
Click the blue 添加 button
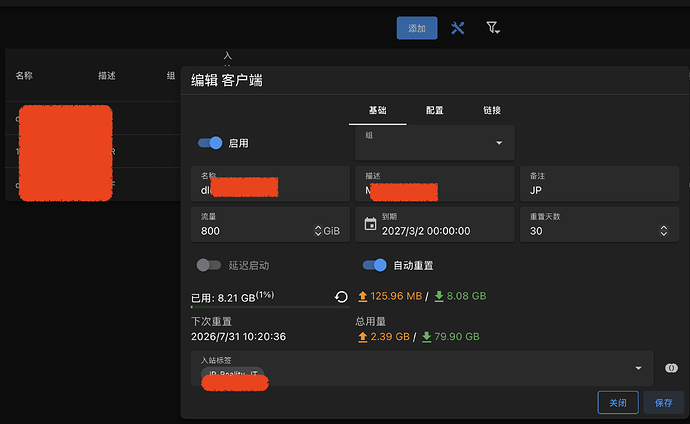[x=417, y=28]
